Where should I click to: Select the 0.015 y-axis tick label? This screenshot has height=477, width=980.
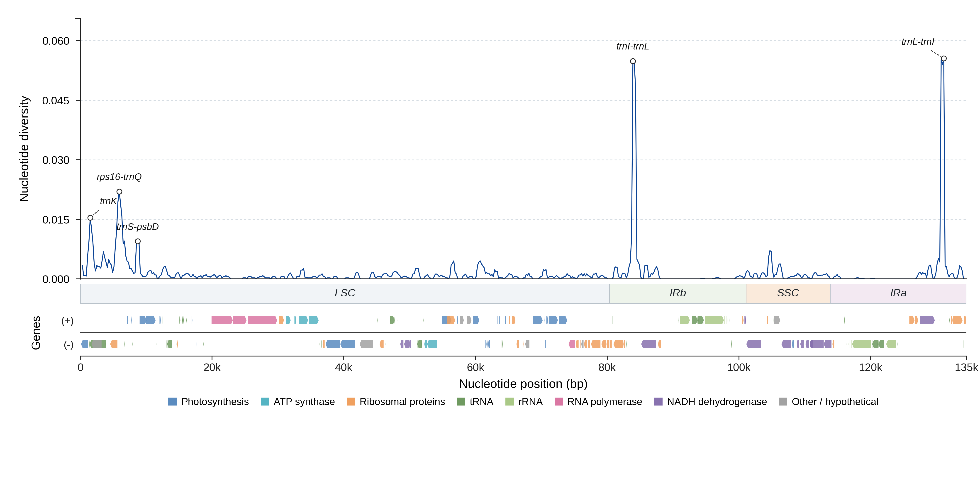[x=56, y=220]
